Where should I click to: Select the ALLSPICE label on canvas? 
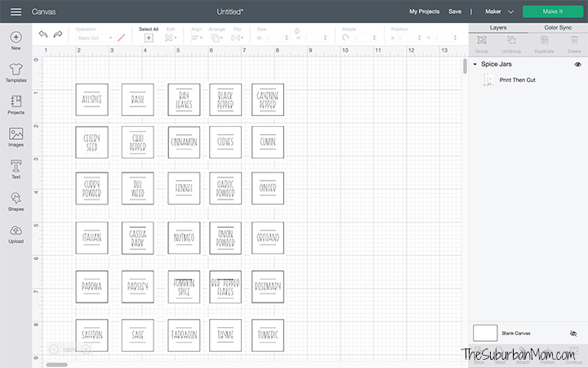91,100
